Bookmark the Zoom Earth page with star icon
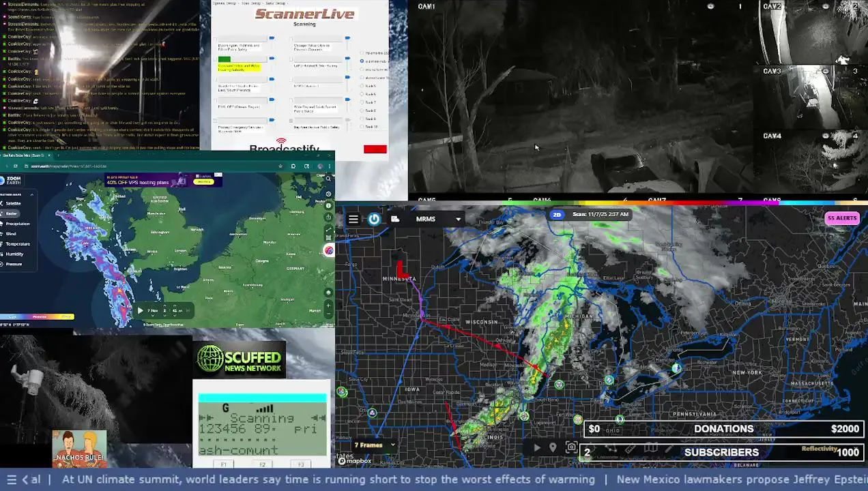Screen dimensions: 868x491 [280, 166]
